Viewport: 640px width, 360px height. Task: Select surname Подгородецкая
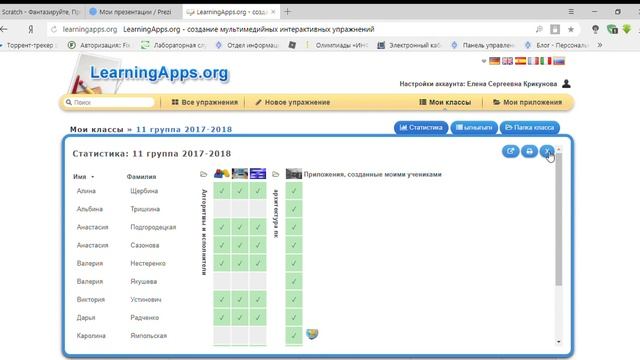click(153, 227)
